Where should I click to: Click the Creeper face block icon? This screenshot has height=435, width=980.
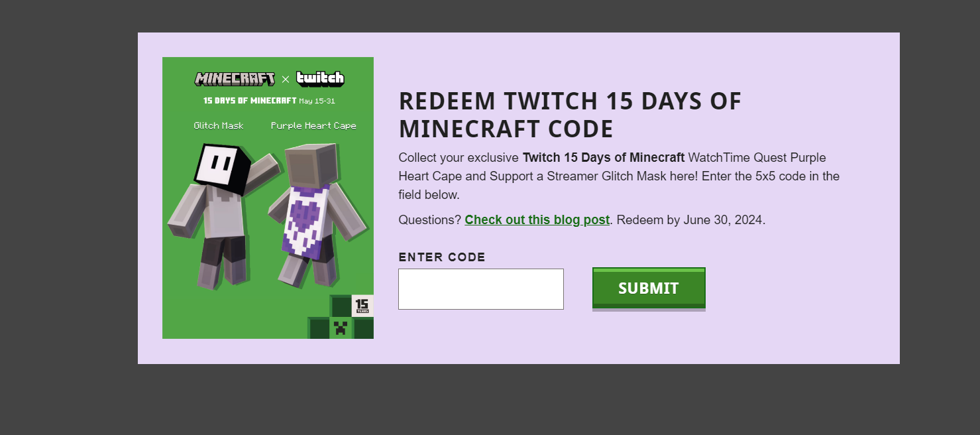(x=341, y=328)
